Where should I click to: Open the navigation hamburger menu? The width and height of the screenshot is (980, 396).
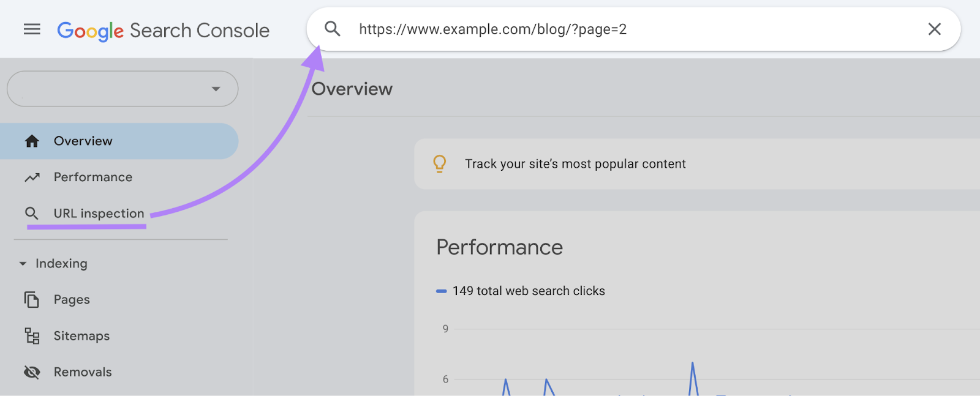tap(31, 29)
